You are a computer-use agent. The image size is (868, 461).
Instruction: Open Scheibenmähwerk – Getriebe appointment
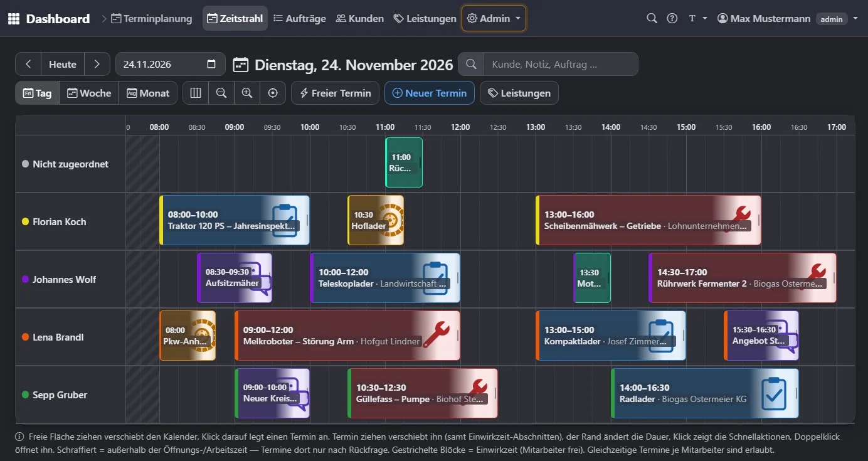[x=648, y=220]
